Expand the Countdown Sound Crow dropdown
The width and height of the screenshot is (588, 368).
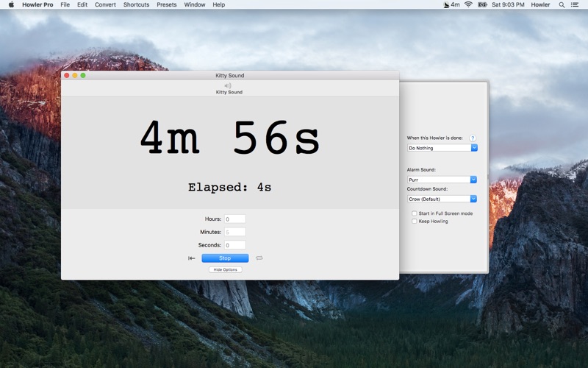point(442,199)
